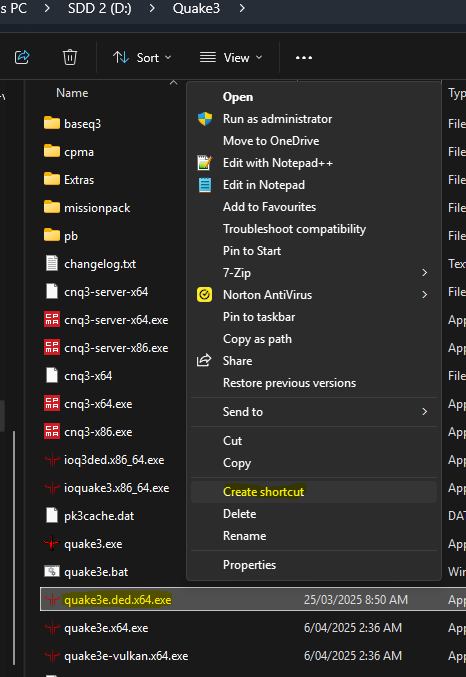Choose Copy as path
The image size is (466, 677).
(257, 339)
